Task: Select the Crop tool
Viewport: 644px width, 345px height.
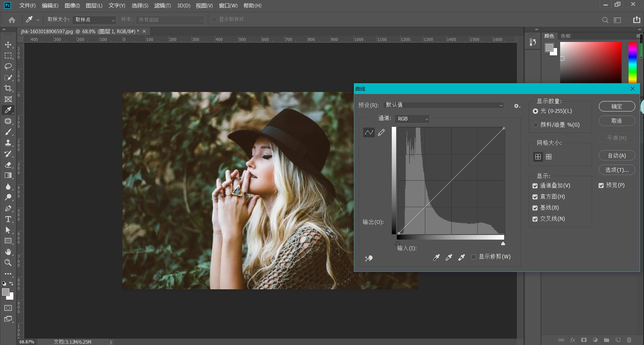Action: coord(8,88)
